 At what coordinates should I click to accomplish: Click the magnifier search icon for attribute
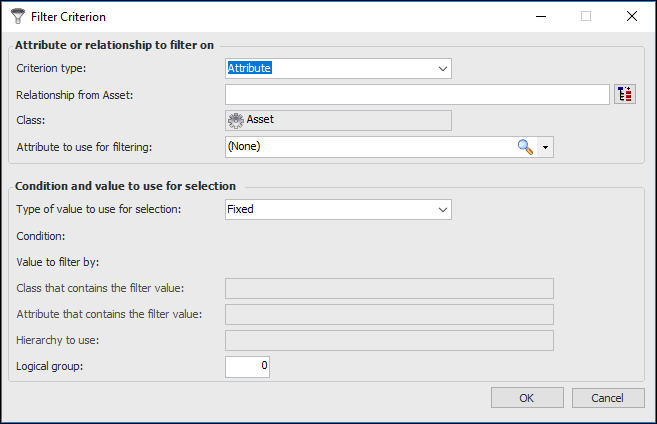coord(525,147)
